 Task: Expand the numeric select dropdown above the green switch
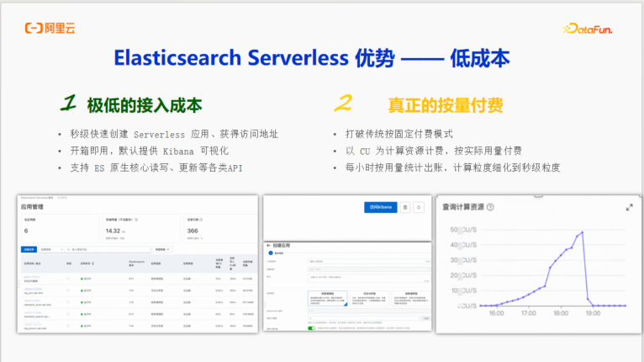365,318
